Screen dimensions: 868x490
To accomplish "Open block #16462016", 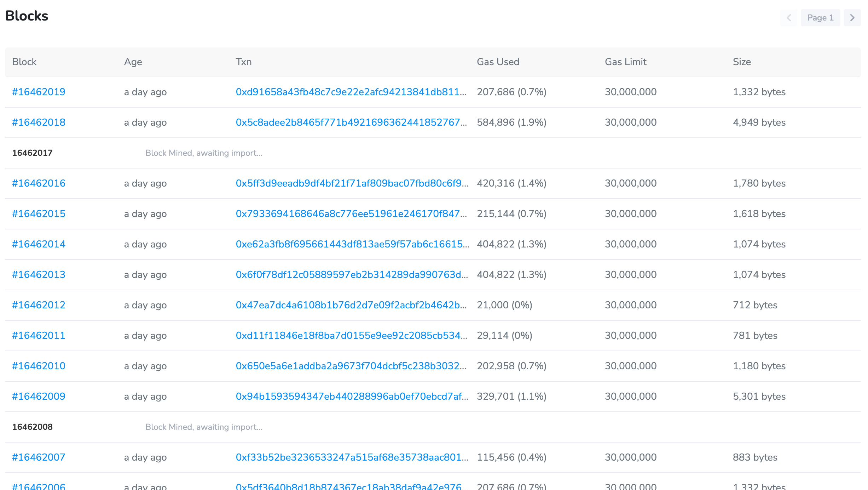I will 39,183.
